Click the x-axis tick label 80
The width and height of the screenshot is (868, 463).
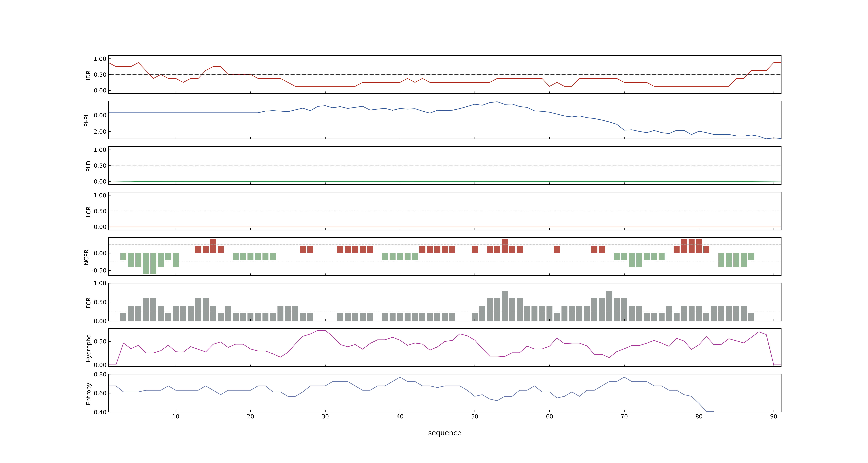click(x=699, y=416)
